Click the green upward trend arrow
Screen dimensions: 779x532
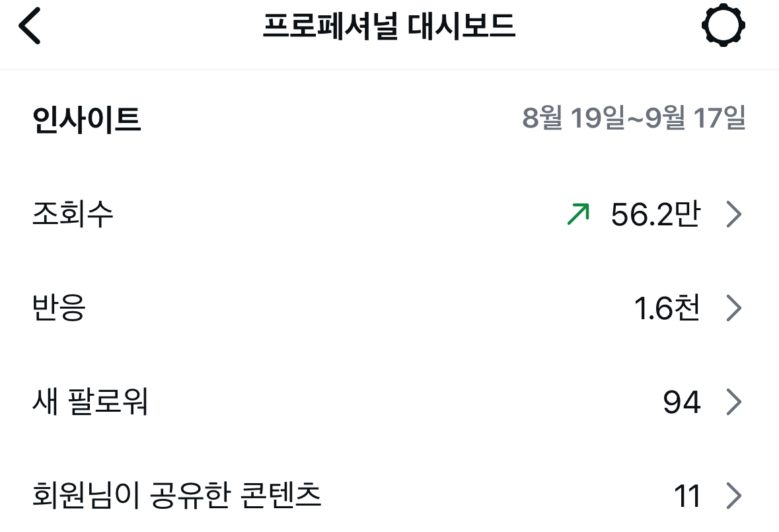pos(578,215)
